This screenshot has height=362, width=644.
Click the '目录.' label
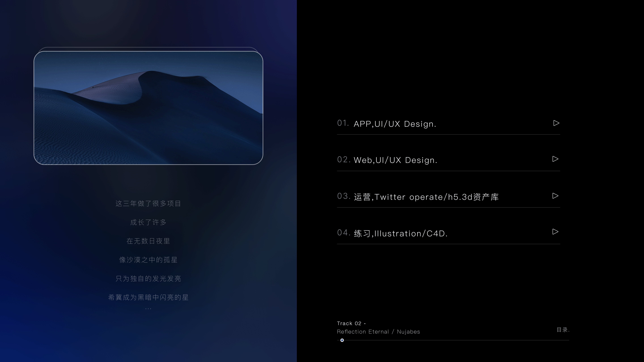coord(563,330)
